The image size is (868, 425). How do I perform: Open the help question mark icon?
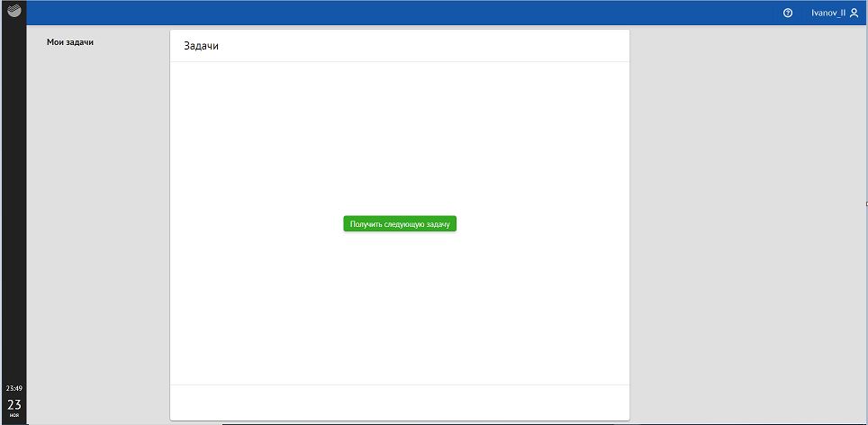pyautogui.click(x=788, y=14)
